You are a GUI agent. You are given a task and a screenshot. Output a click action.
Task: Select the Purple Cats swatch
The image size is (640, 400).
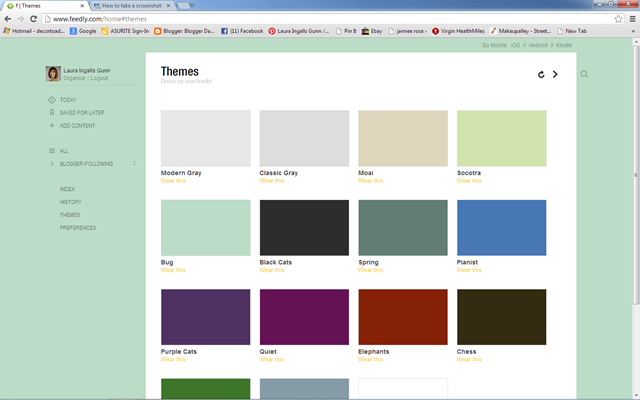tap(206, 317)
